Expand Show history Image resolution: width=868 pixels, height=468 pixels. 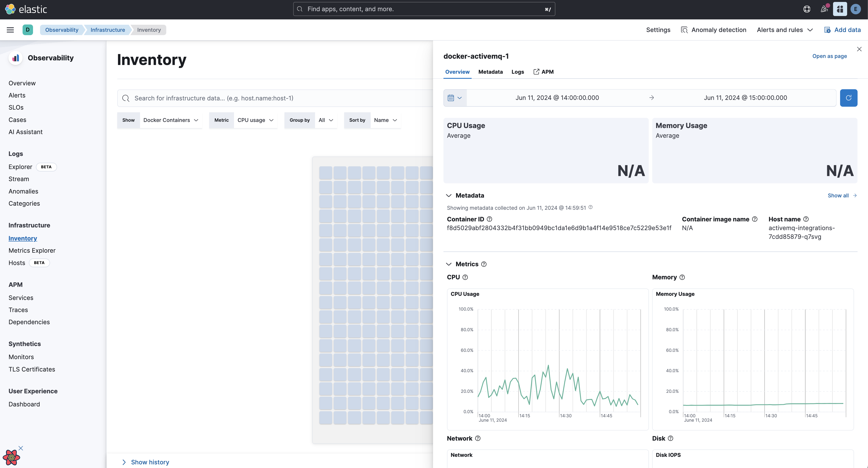(x=145, y=462)
